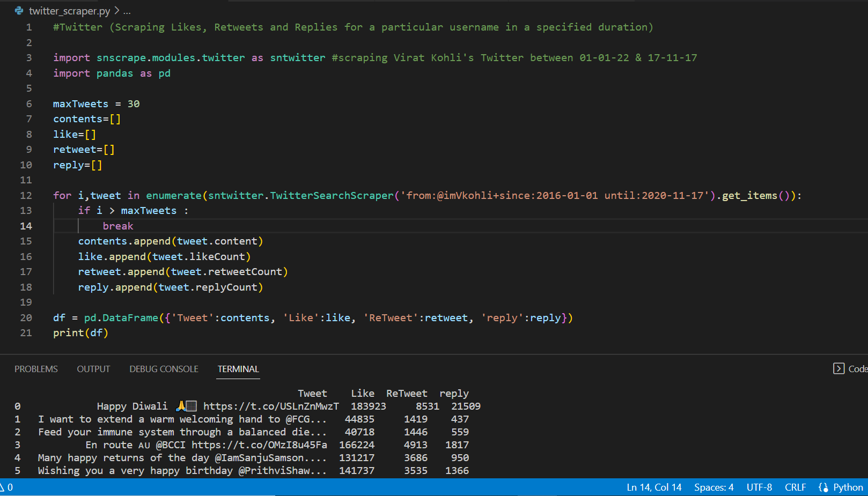Open the DEBUG CONSOLE tab
868x496 pixels.
(164, 369)
